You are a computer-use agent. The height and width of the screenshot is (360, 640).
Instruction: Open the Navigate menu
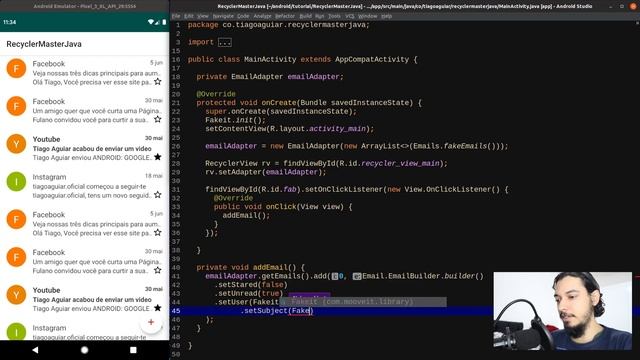click(x=223, y=16)
